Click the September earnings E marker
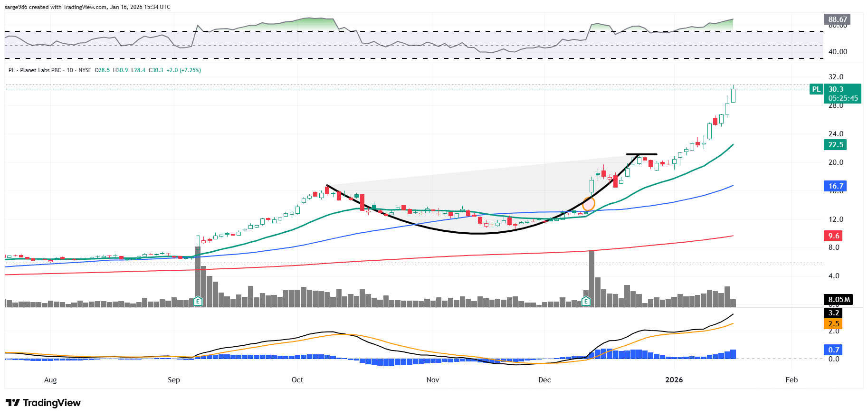 (x=198, y=301)
